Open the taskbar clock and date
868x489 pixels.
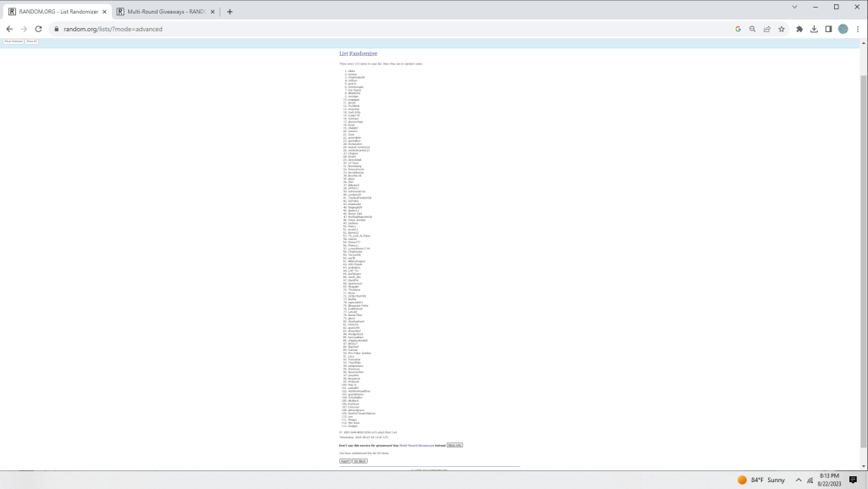pos(829,480)
